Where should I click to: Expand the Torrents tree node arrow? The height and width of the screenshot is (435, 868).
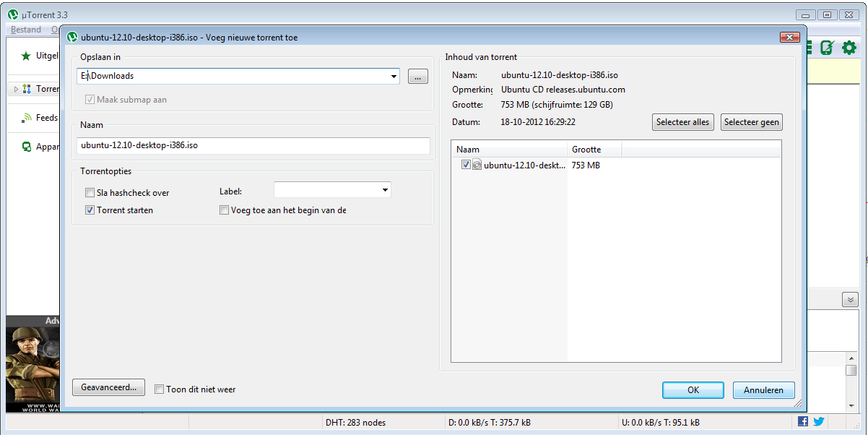16,90
